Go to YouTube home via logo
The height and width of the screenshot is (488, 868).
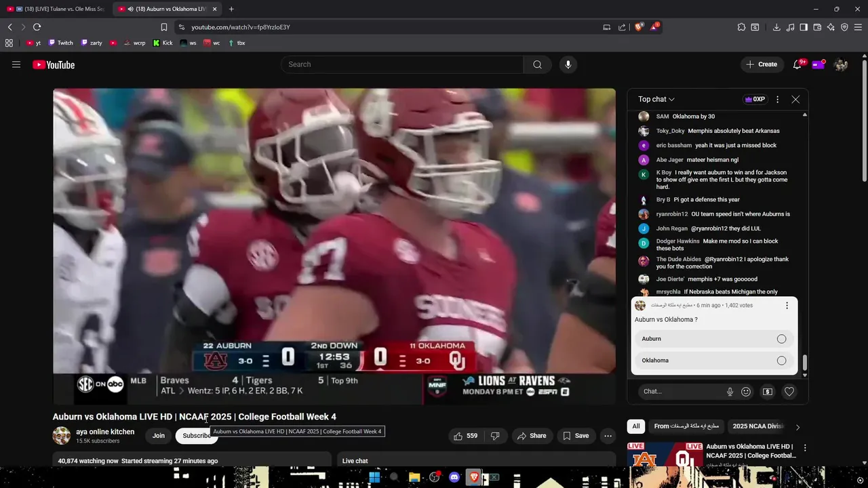click(54, 64)
